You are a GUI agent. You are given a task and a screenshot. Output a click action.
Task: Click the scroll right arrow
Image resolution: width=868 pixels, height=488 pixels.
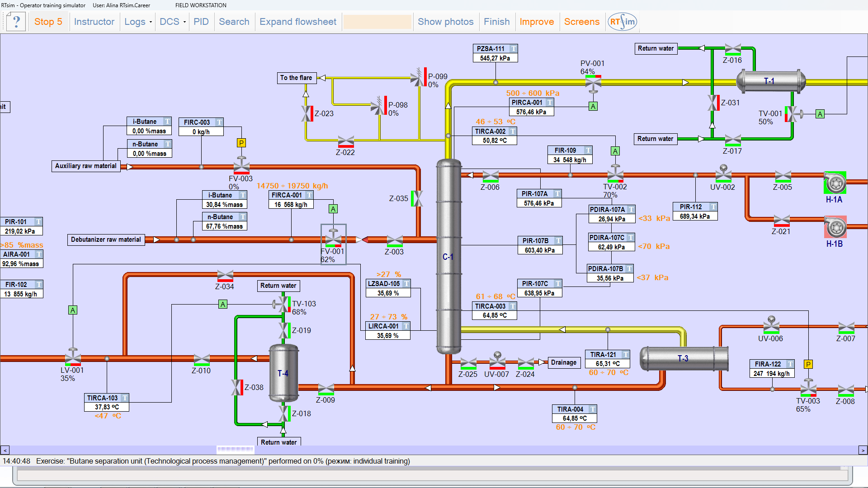tap(863, 450)
